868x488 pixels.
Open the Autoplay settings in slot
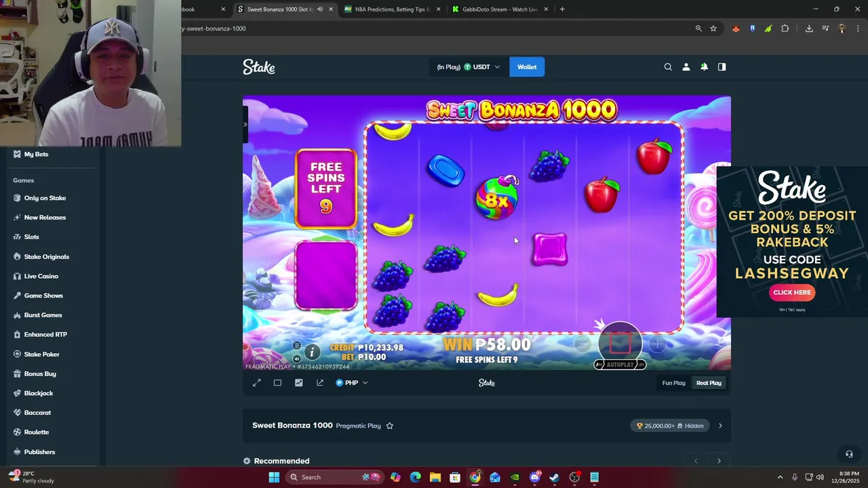click(x=620, y=365)
